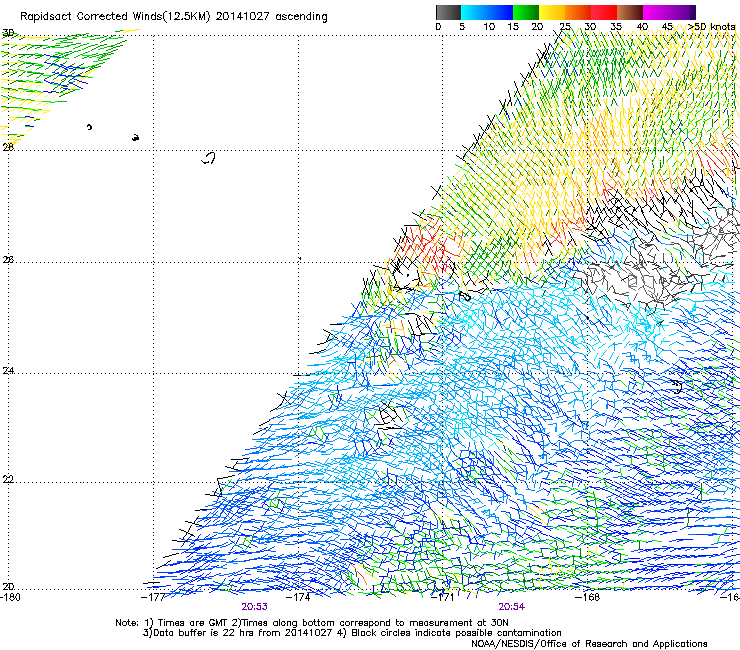The width and height of the screenshot is (740, 650).
Task: Select the orange 25-30 knots legend swatch
Action: [x=578, y=12]
